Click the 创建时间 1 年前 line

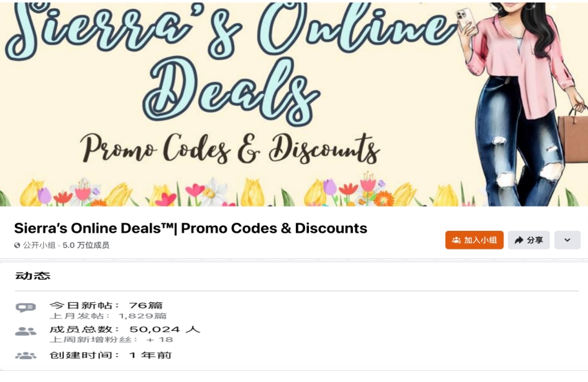tap(111, 355)
